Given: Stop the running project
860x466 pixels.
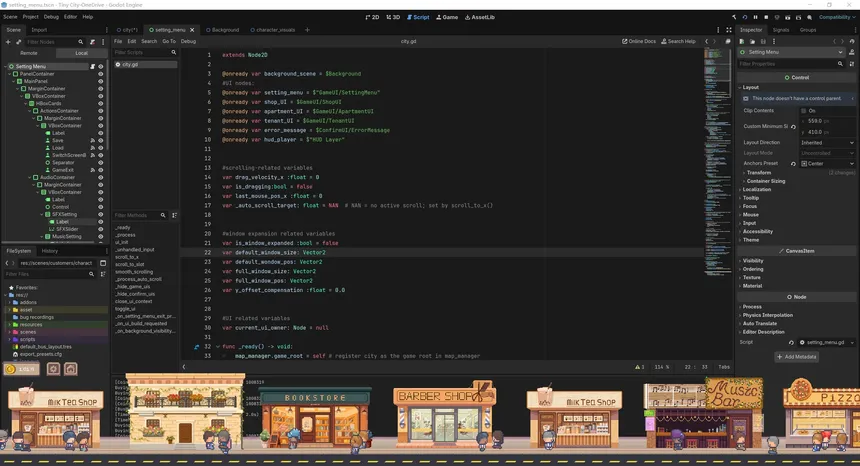Looking at the screenshot, I should 766,17.
